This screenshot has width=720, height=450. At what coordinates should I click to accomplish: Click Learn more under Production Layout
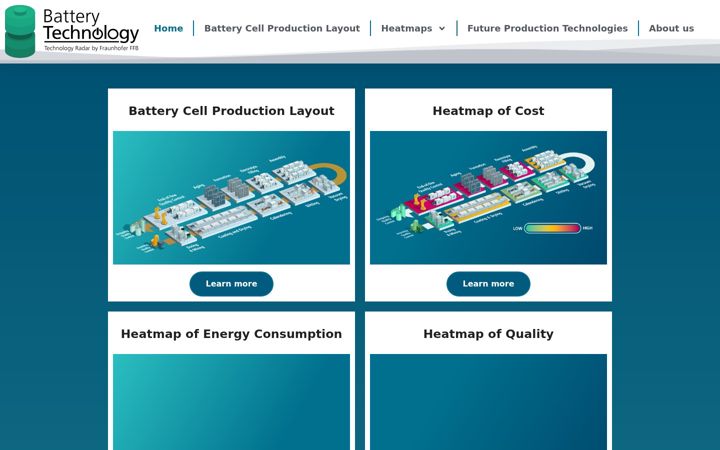tap(231, 284)
